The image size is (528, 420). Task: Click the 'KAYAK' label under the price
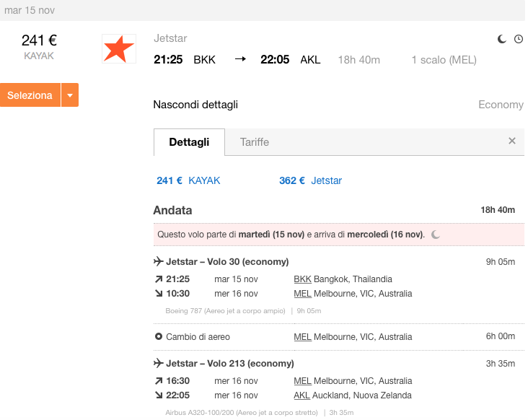(x=39, y=56)
